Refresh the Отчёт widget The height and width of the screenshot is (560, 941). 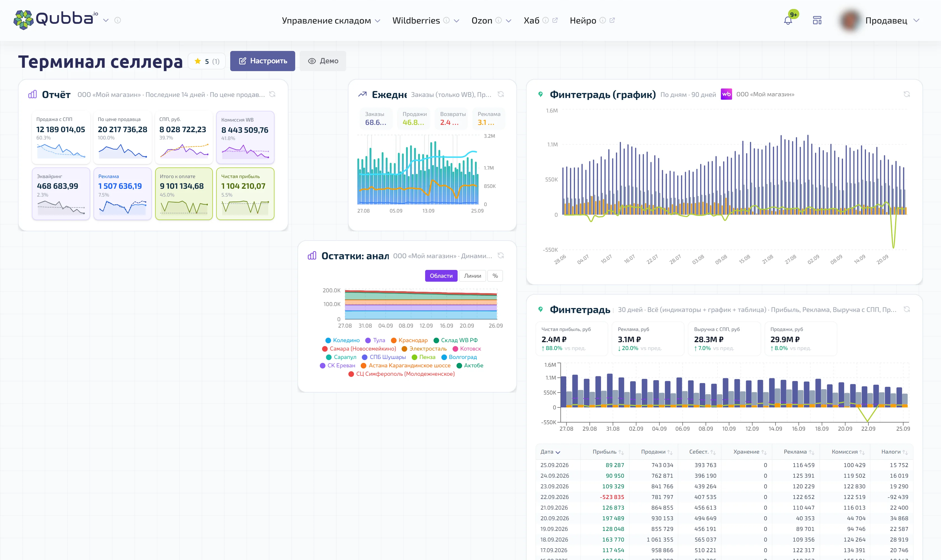272,94
